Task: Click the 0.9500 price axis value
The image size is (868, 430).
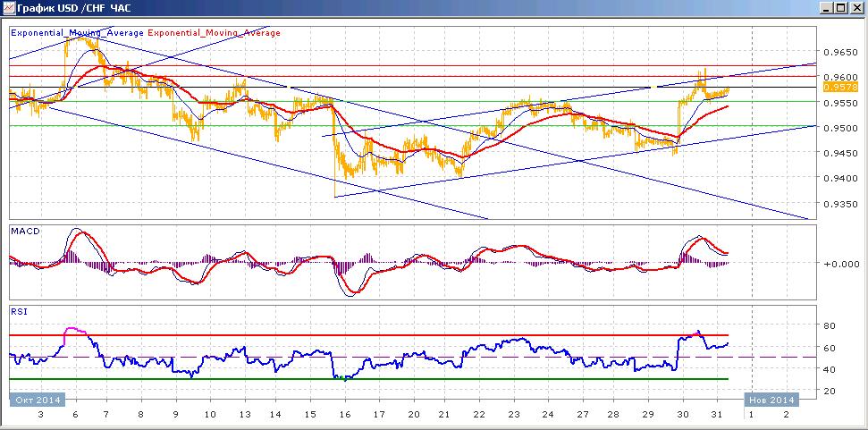Action: point(841,129)
